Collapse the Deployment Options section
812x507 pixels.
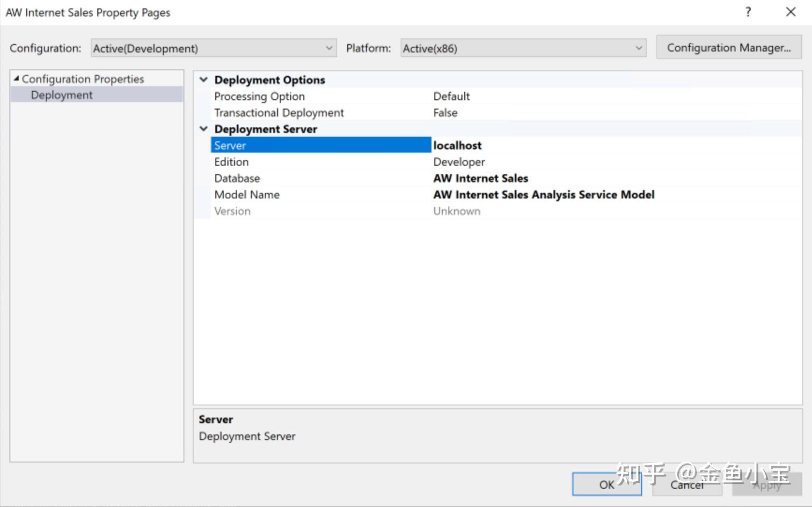coord(204,80)
